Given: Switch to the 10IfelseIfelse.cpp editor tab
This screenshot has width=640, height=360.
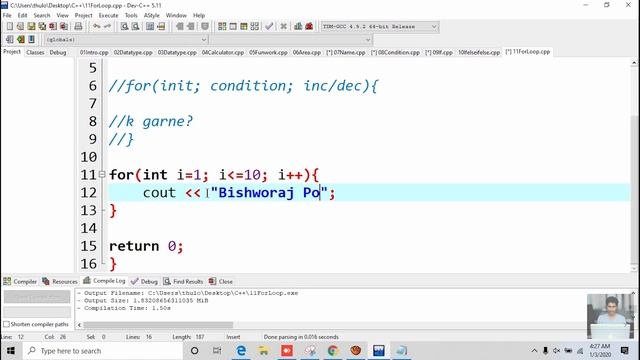Looking at the screenshot, I should pyautogui.click(x=479, y=53).
